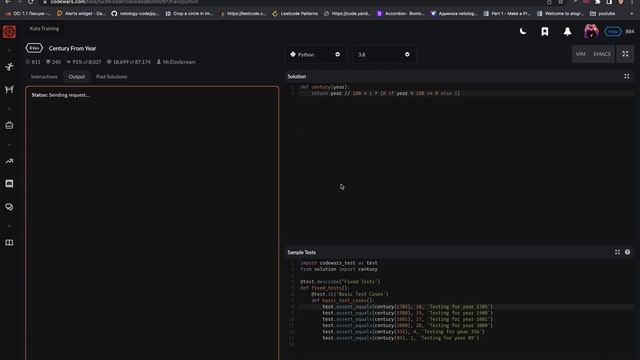Viewport: 640px width, 360px height.
Task: Click the satisfaction rating 91% of 8,037
Action: tap(84, 62)
